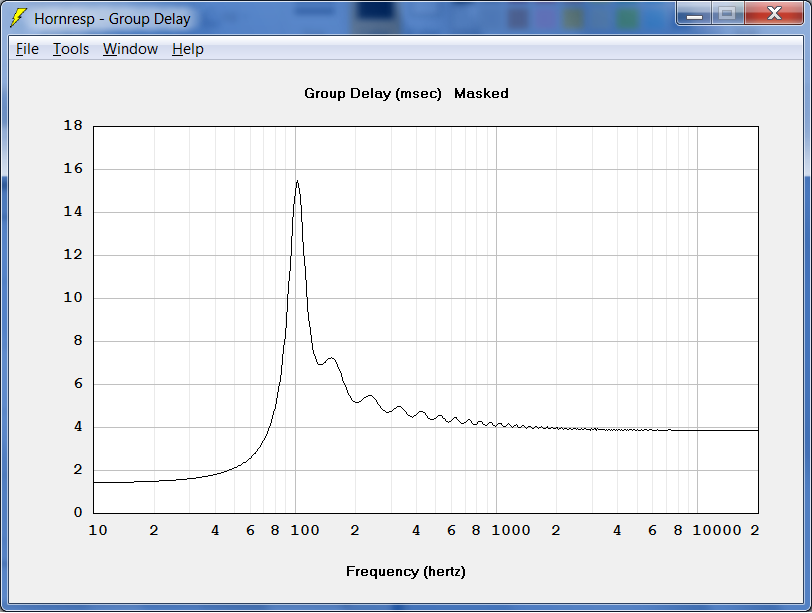
Task: Open the Tools menu
Action: point(71,49)
